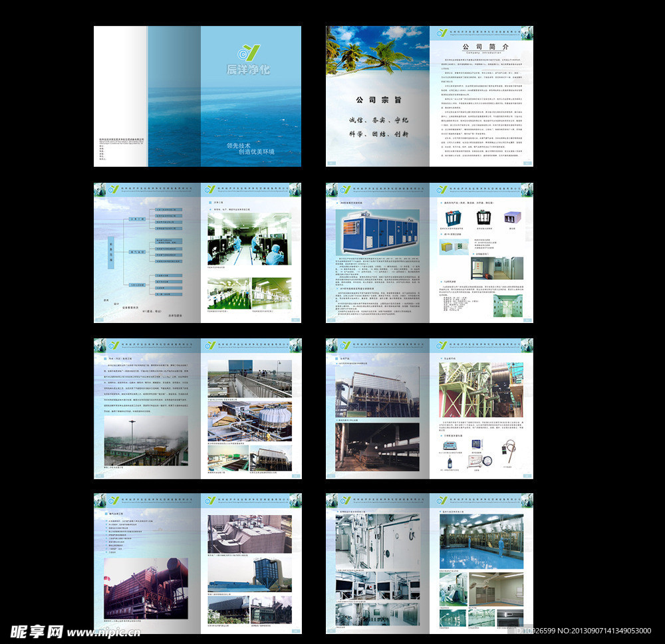Click the black-frame air damper product image

point(484,218)
